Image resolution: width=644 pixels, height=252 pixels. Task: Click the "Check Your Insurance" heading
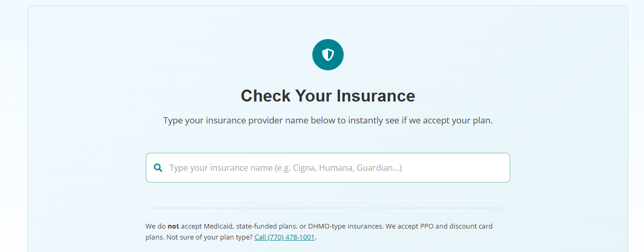(x=327, y=96)
